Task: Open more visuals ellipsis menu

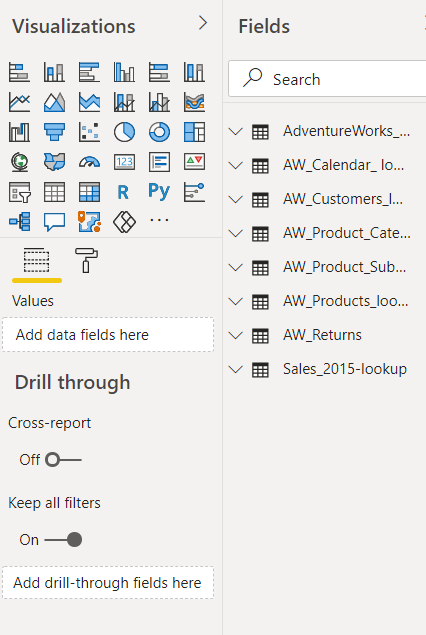Action: pos(159,220)
